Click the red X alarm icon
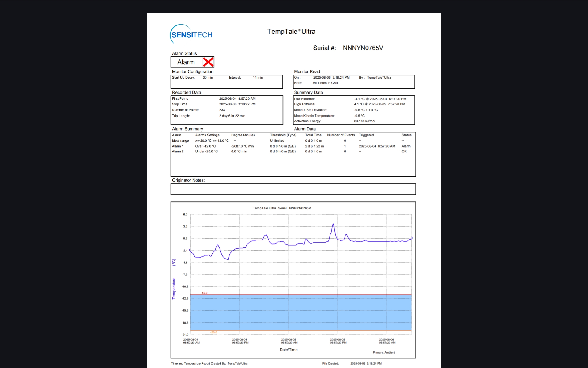 tap(208, 62)
